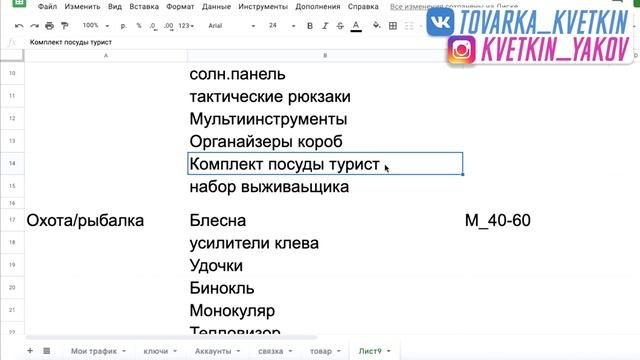Open the Вставка menu
640x360 pixels.
point(144,7)
